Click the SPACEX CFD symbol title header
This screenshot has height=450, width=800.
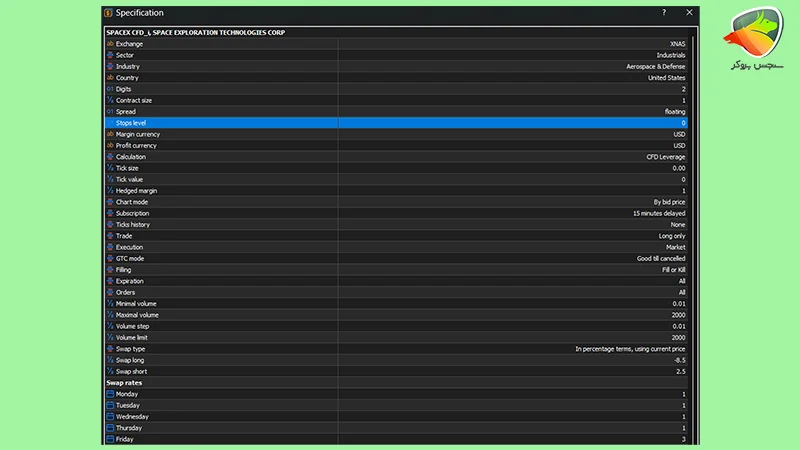pos(195,32)
